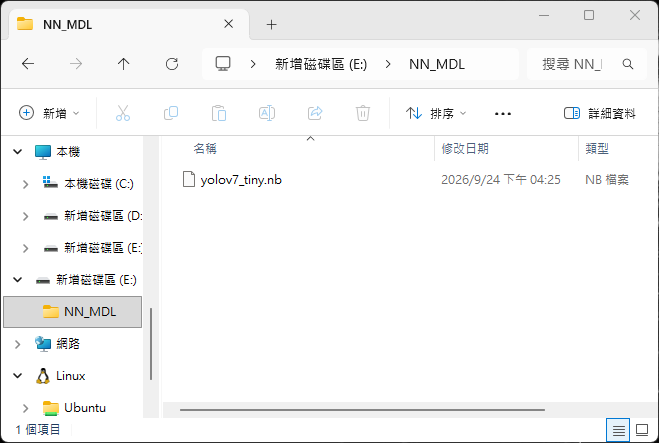Open the 新增 new item dropdown
Image resolution: width=659 pixels, height=443 pixels.
(49, 113)
